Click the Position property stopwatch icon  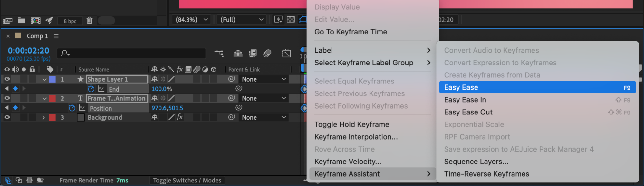(72, 108)
